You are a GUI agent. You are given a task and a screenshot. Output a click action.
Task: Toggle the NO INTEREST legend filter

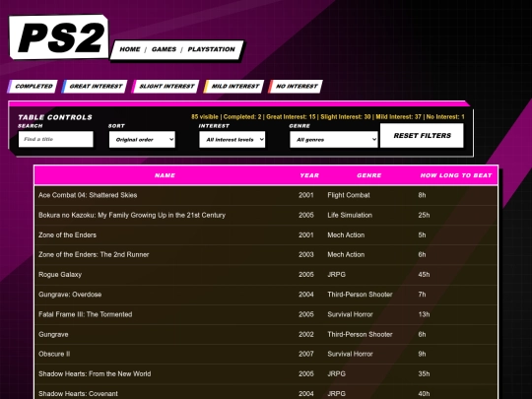click(x=296, y=86)
